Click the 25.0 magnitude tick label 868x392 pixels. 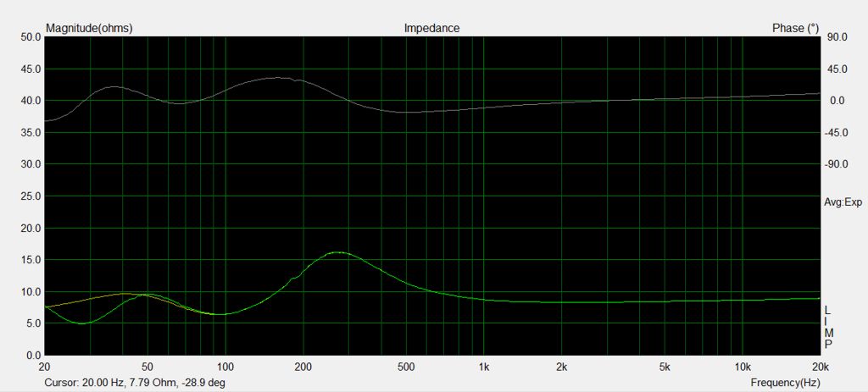31,196
